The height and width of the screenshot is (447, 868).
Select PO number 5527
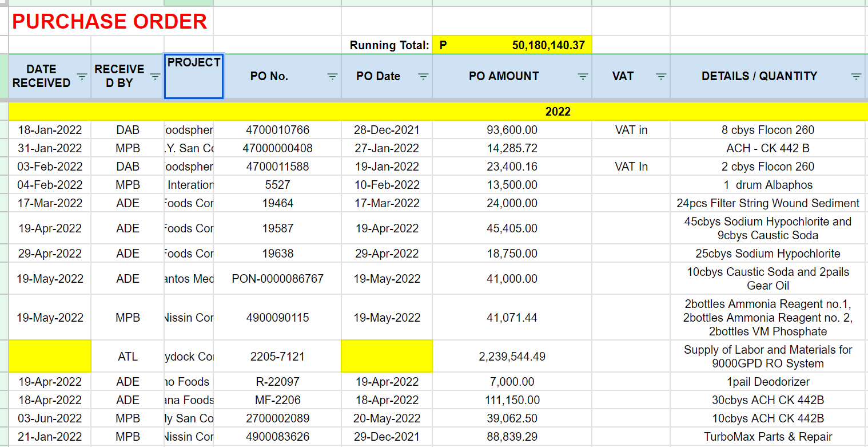pyautogui.click(x=277, y=185)
